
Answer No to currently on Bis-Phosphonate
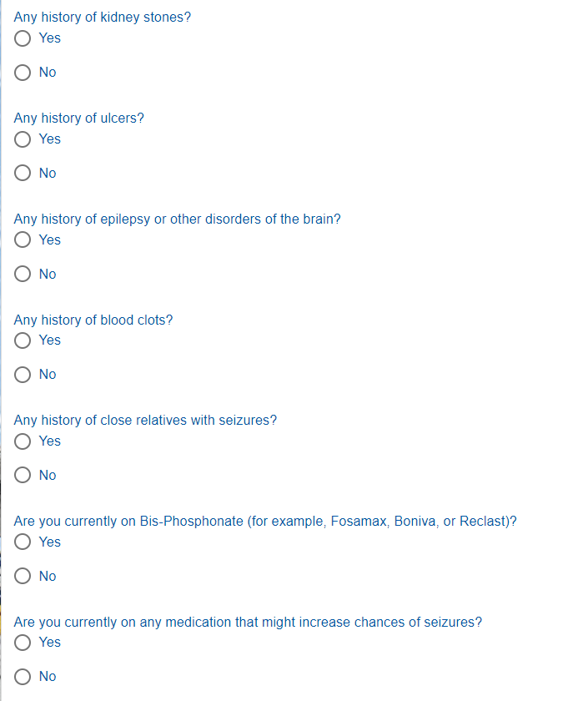[23, 577]
